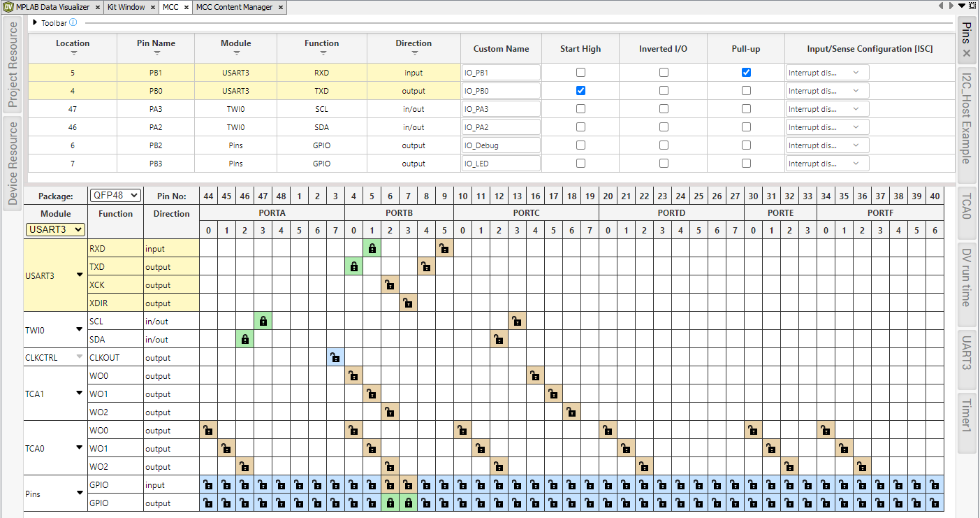Enable Start High for IO_Debug row
Screen dimensions: 980x518
[580, 145]
